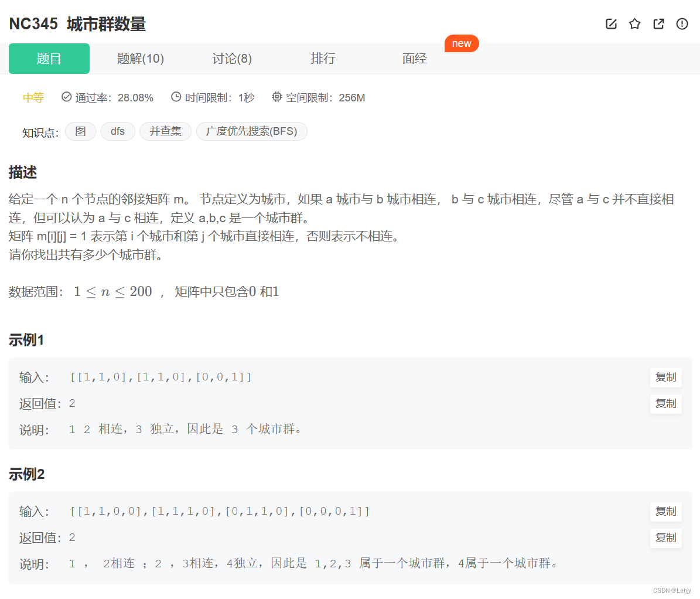
Task: Click the line starting 矩阵 m[i][j] = 1
Action: [204, 236]
